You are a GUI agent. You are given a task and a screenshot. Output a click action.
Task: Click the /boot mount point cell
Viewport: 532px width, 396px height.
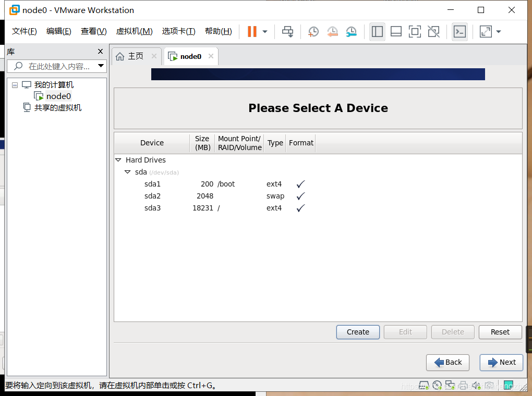(226, 184)
